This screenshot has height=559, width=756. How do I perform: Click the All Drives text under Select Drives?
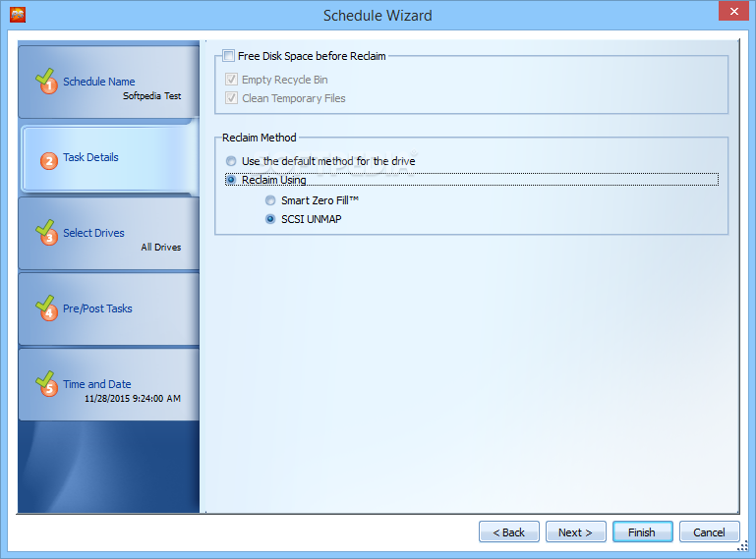(161, 248)
